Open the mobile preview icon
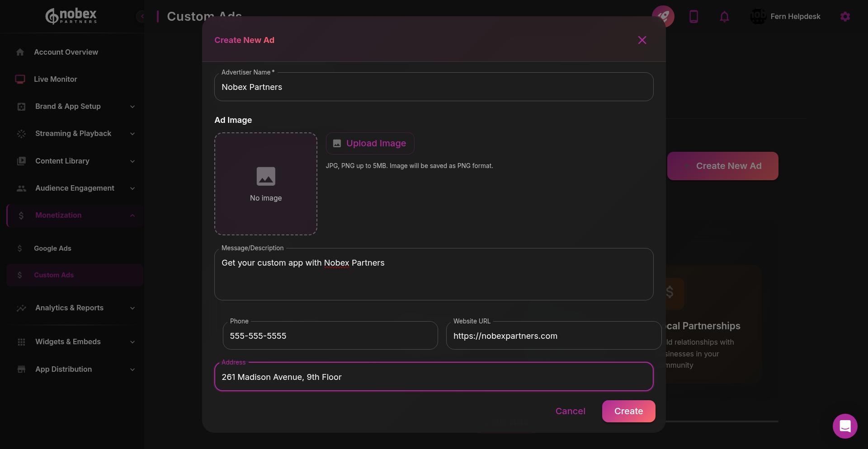Viewport: 868px width, 449px height. (694, 16)
